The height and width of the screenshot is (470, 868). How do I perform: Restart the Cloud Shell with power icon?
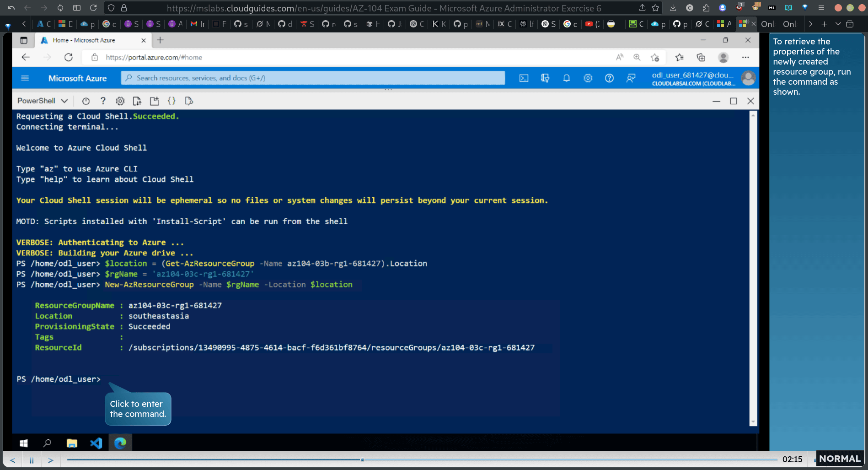(86, 101)
